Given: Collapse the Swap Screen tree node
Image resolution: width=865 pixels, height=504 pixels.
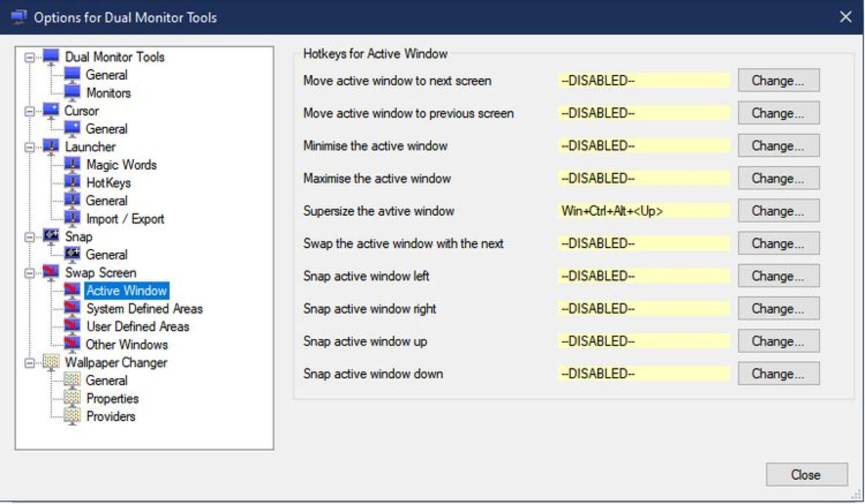Looking at the screenshot, I should (30, 273).
